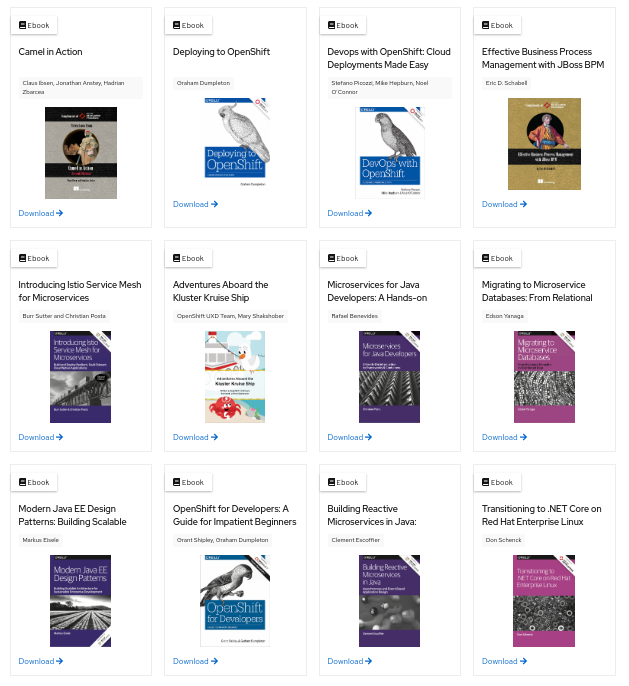Image resolution: width=629 pixels, height=686 pixels.
Task: Click the Ebook tag icon on Camel in Action
Action: pos(23,25)
